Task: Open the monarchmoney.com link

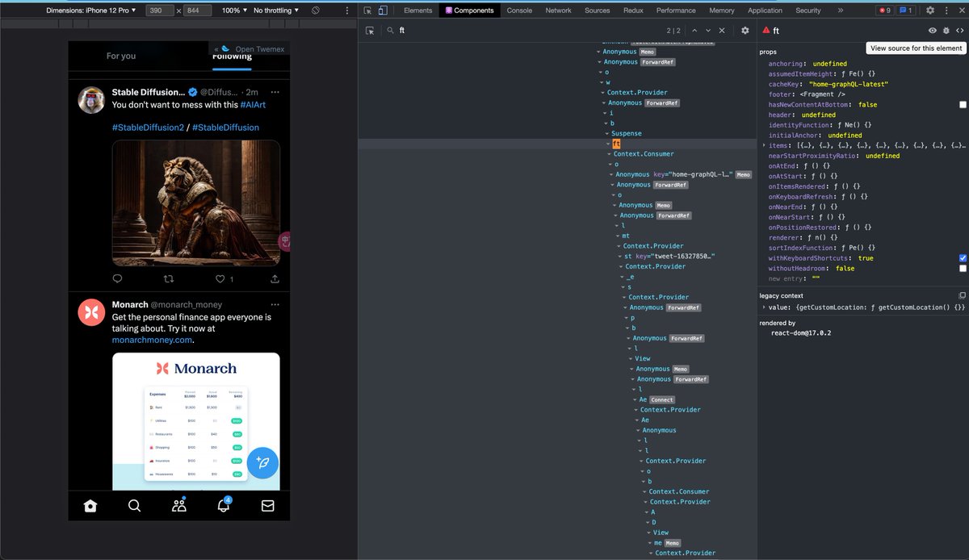Action: pos(153,340)
